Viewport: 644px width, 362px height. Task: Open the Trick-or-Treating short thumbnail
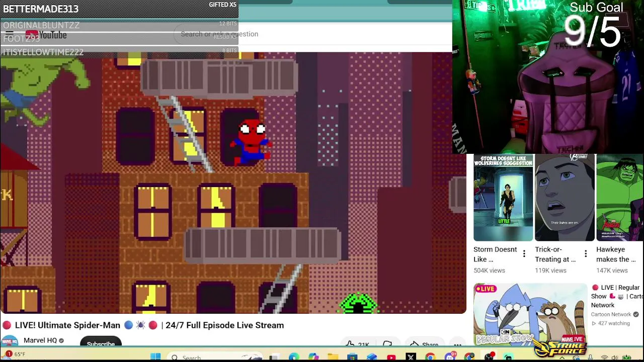565,198
